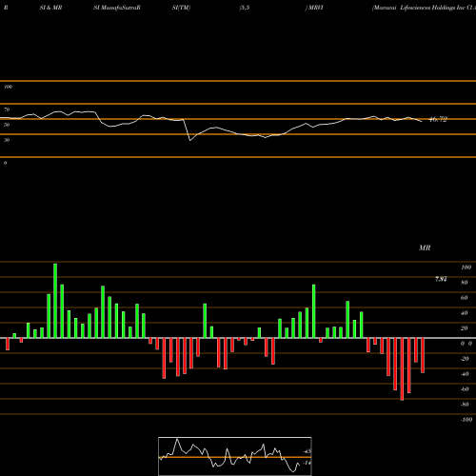Click the RSI axis label 100
The image size is (476, 476).
click(x=8, y=87)
